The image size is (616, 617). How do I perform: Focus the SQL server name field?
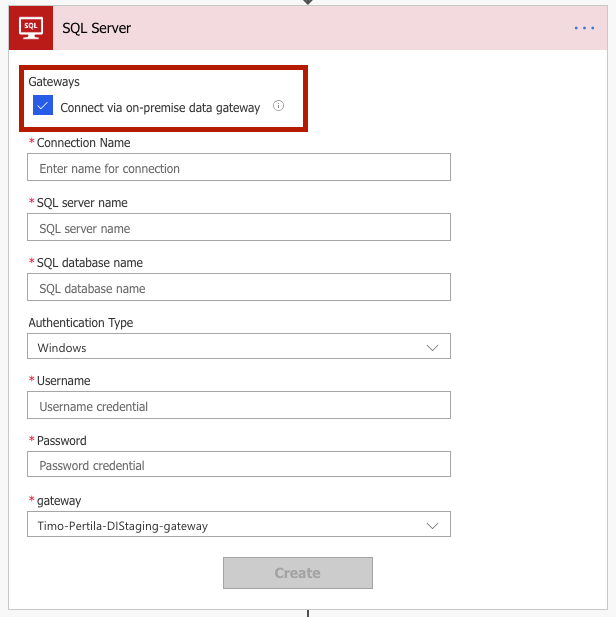pos(239,227)
